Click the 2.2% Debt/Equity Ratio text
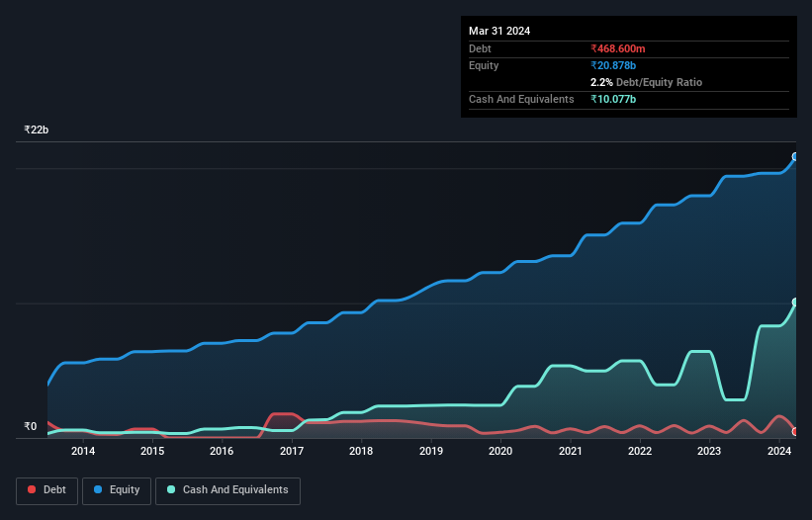This screenshot has height=520, width=812. (646, 82)
